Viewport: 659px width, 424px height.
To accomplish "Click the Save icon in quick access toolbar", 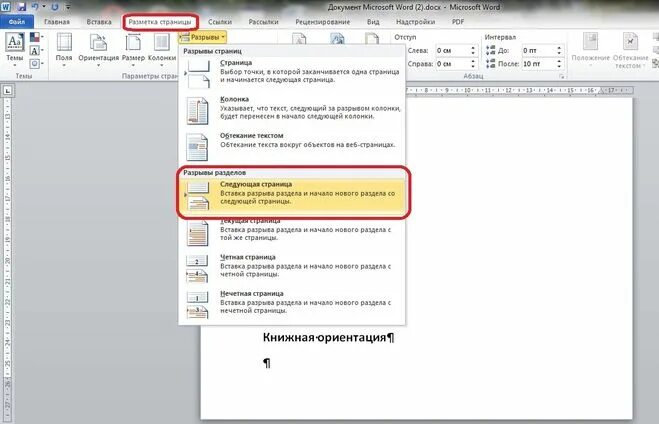I will [22, 7].
